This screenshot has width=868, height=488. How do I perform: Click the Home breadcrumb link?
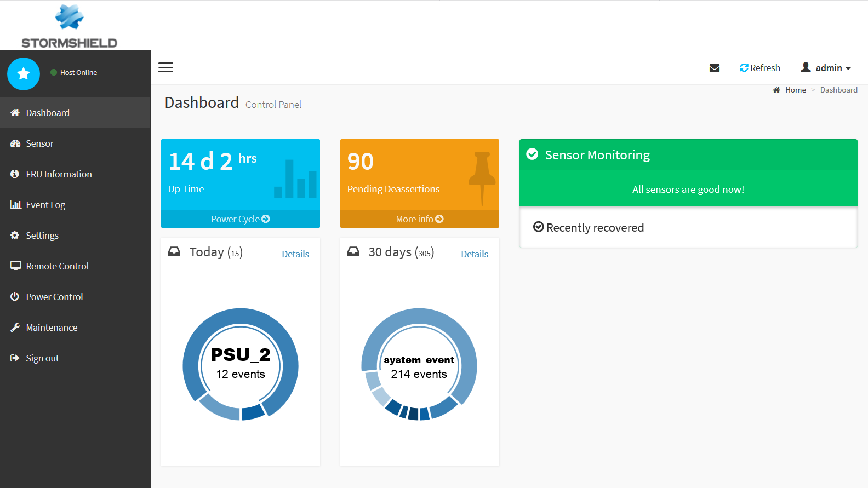click(x=795, y=90)
